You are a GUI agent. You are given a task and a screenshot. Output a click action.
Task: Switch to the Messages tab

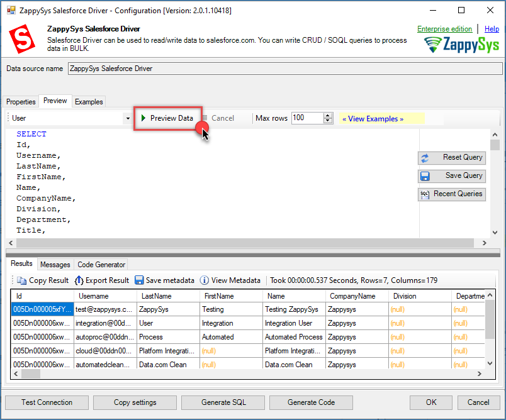55,265
